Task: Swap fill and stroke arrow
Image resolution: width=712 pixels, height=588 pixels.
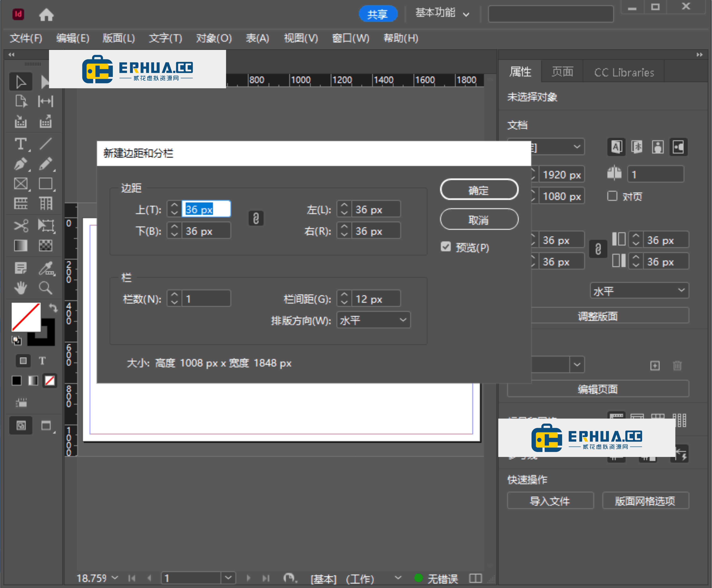Action: (x=53, y=308)
